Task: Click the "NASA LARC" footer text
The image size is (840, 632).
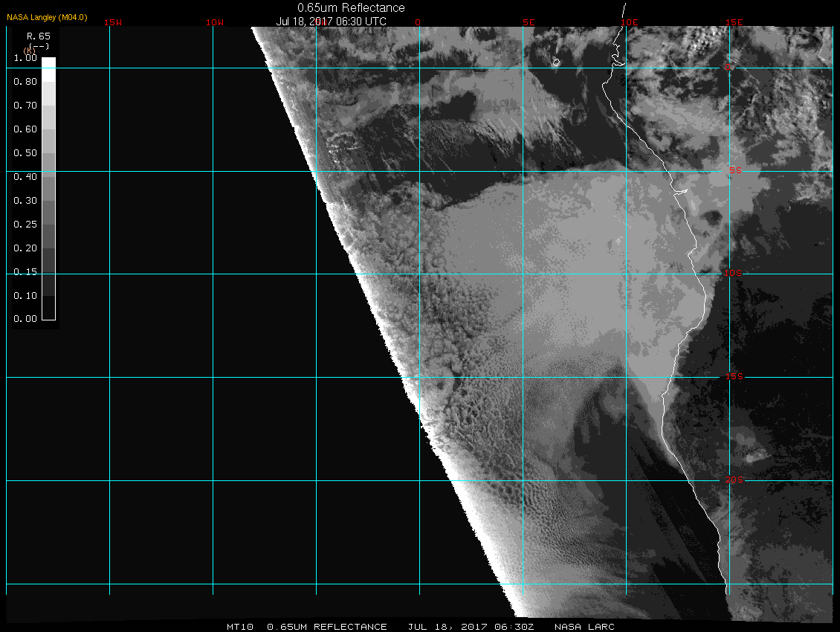Action: coord(584,627)
